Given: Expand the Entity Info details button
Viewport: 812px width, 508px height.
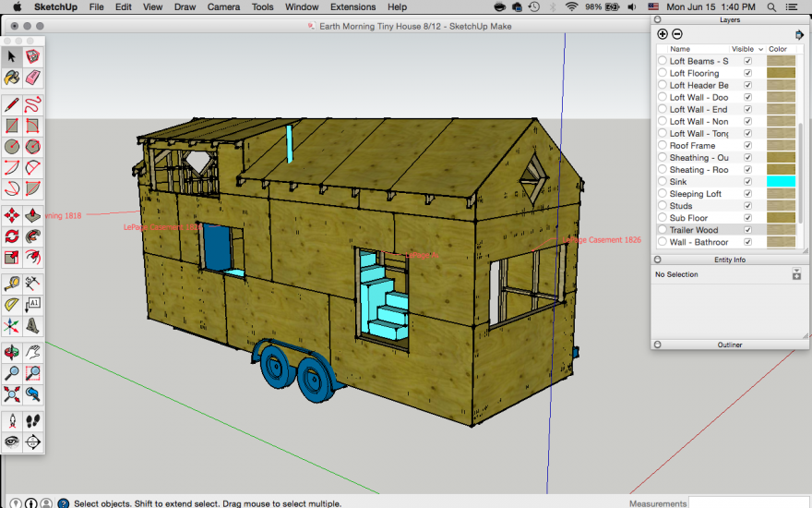Looking at the screenshot, I should (796, 275).
